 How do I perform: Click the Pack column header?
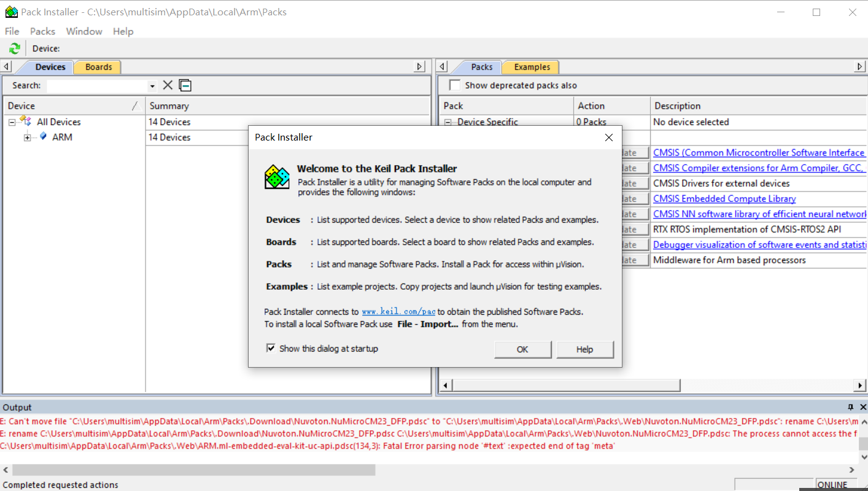click(506, 106)
